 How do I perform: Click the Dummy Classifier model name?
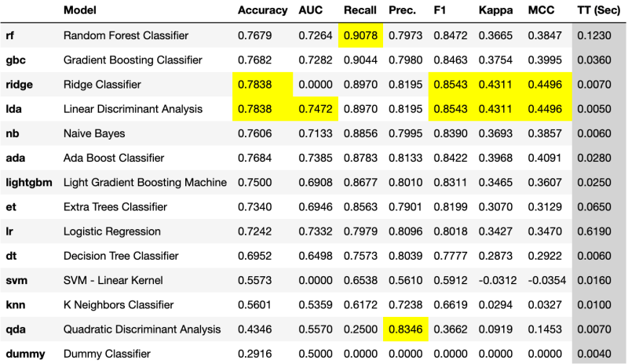(107, 354)
